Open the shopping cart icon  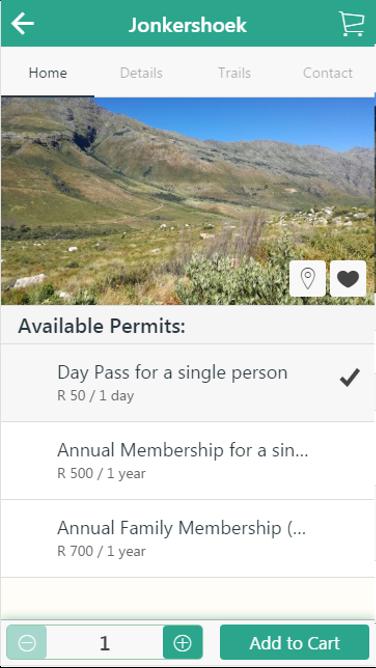pyautogui.click(x=352, y=23)
